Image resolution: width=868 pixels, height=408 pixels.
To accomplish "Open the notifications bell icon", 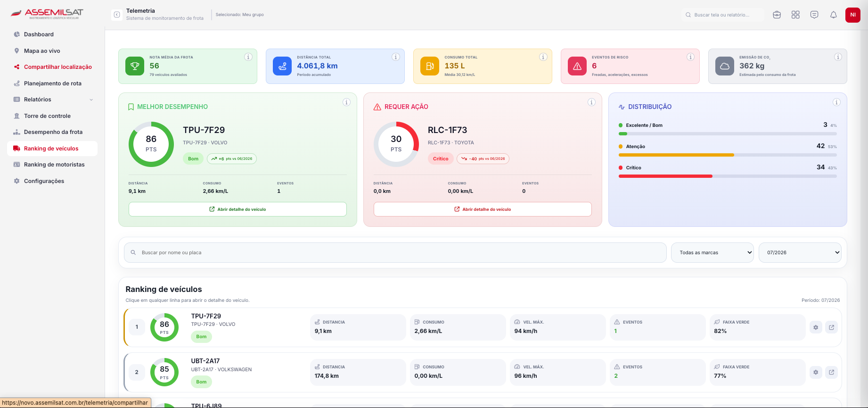I will (x=833, y=15).
